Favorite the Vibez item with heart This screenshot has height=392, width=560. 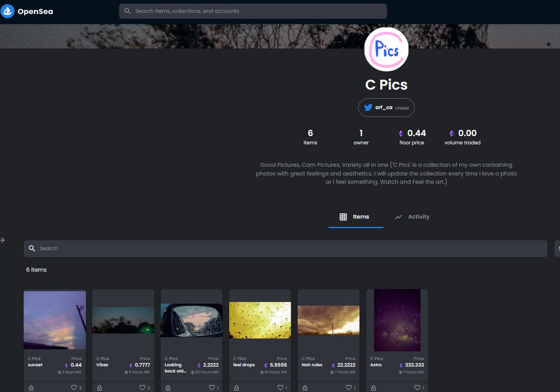click(x=142, y=388)
